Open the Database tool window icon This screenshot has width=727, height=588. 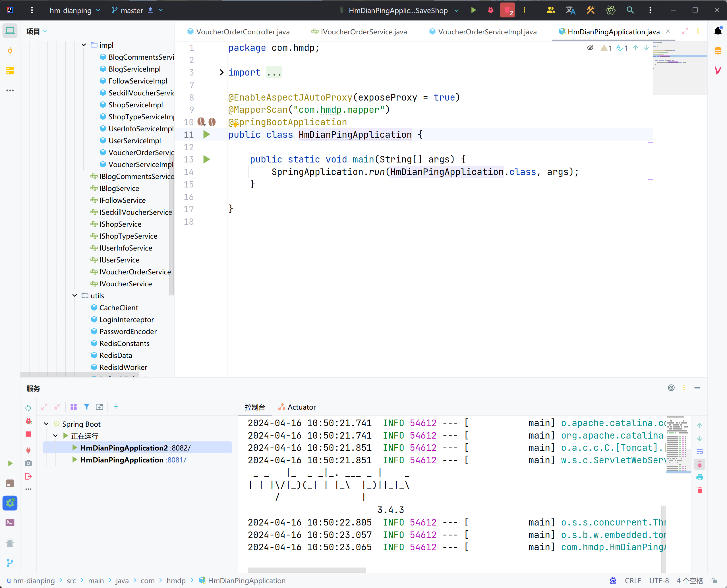pyautogui.click(x=718, y=51)
